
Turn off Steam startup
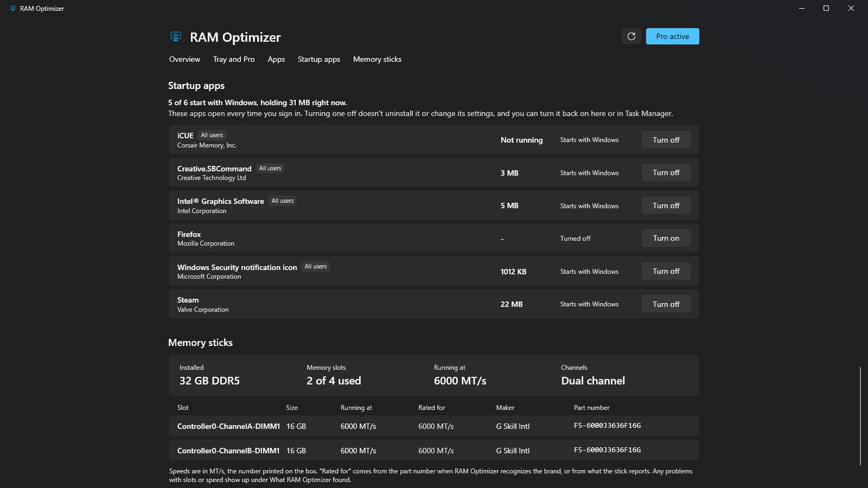666,304
